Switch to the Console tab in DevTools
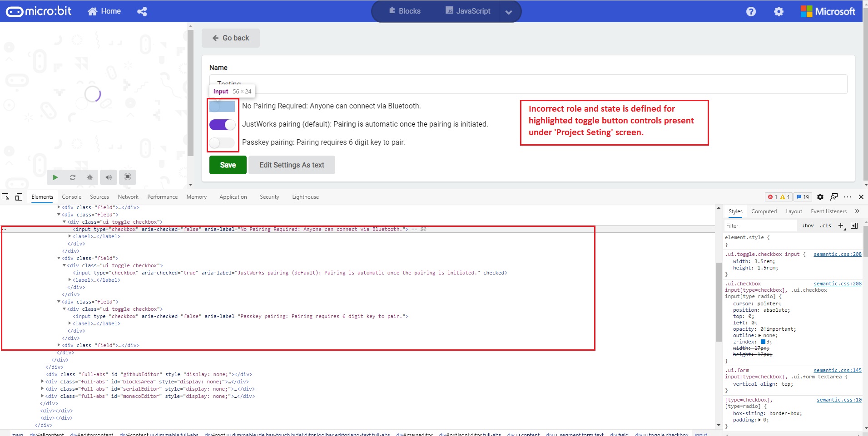868x436 pixels. 71,196
